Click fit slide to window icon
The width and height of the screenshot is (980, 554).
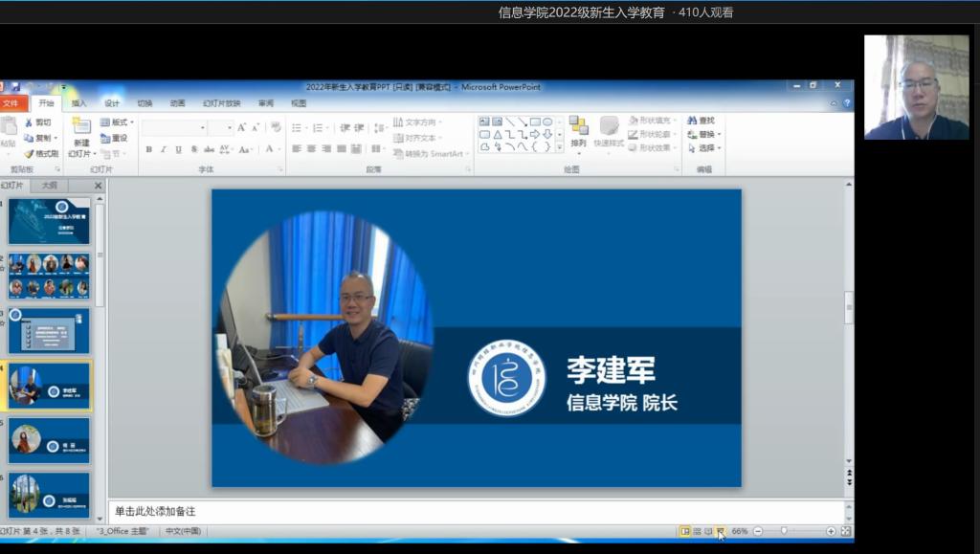coord(846,531)
